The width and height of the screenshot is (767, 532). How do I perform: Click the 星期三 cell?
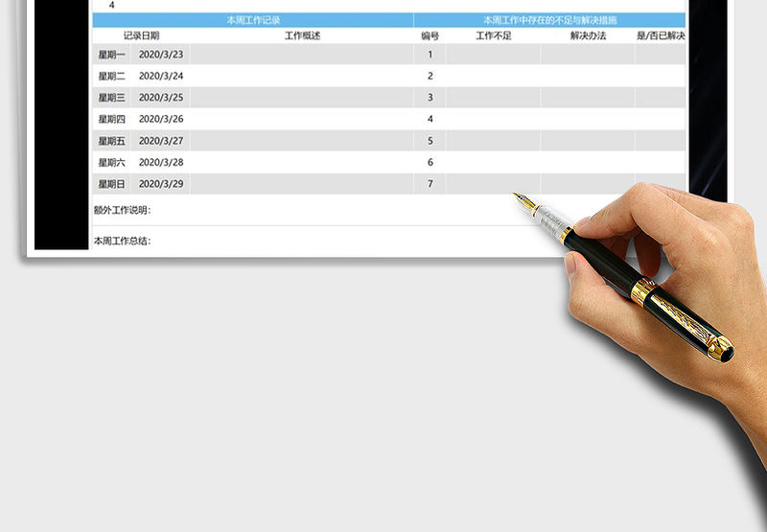(111, 98)
